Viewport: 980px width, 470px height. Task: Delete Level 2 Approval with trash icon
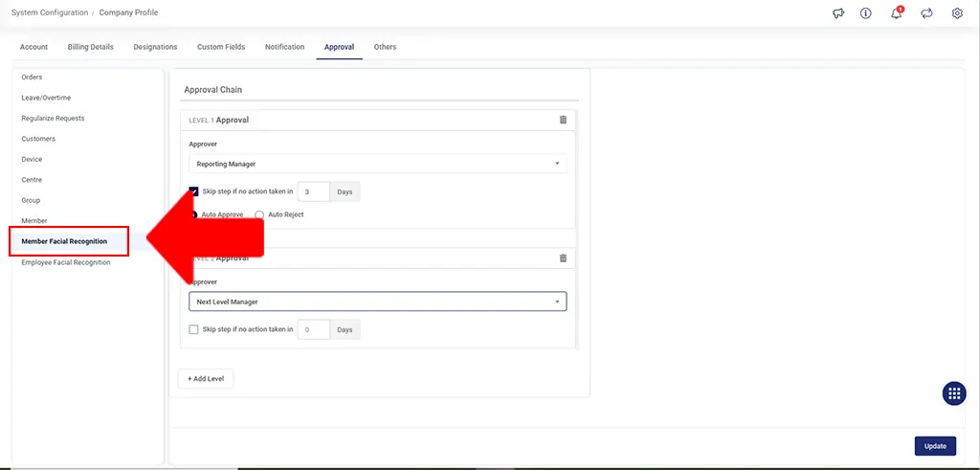point(563,257)
